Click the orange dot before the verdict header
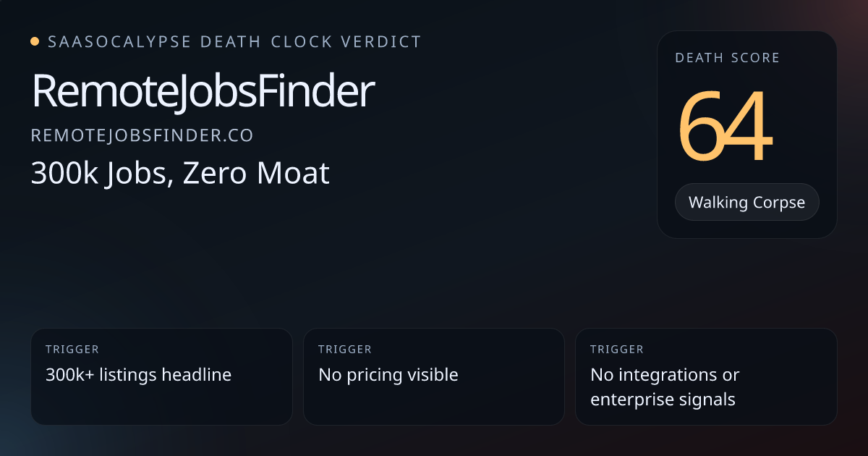868x456 pixels. tap(35, 42)
